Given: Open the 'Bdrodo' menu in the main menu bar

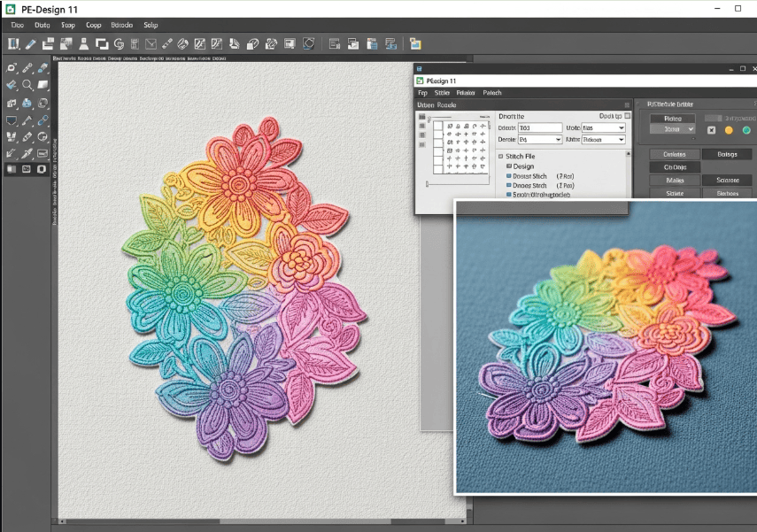Looking at the screenshot, I should pyautogui.click(x=121, y=25).
